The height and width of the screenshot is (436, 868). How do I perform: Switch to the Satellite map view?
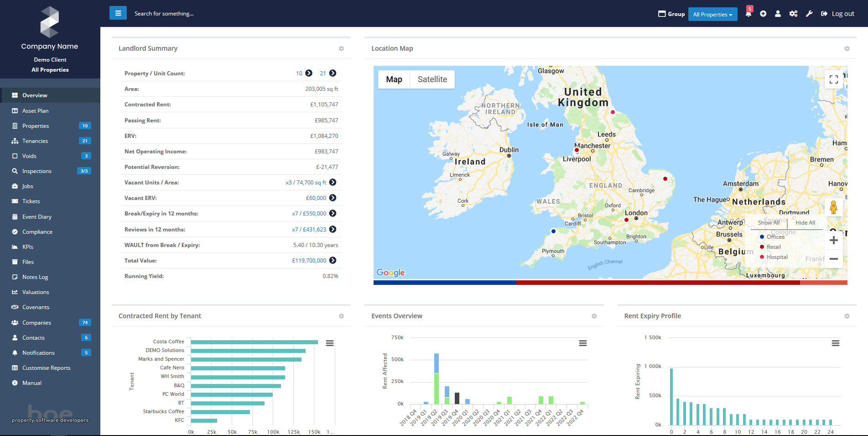coord(431,79)
